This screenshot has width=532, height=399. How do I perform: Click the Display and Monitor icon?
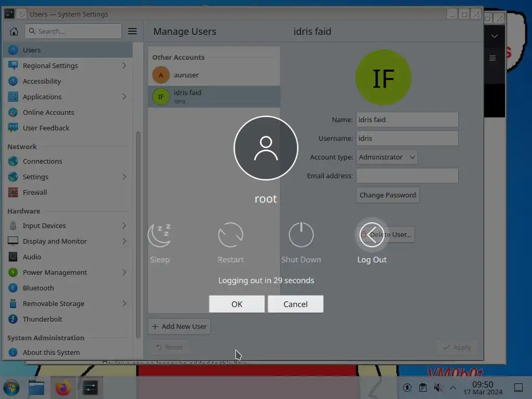click(x=13, y=241)
